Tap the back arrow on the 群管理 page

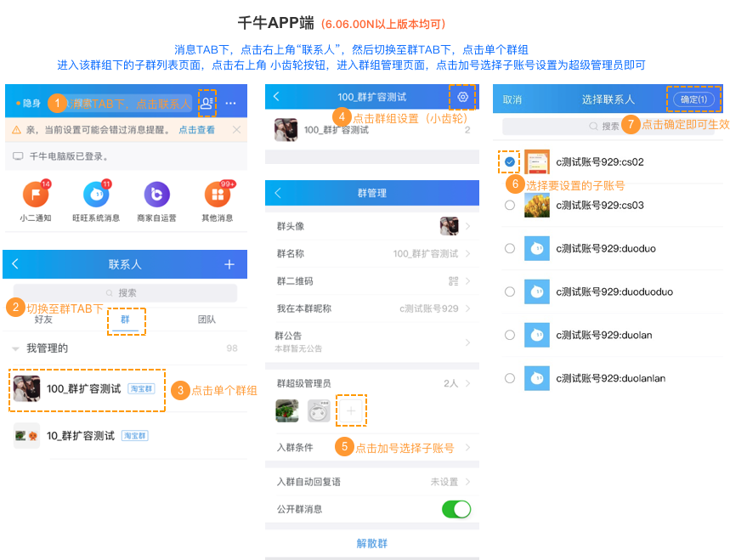point(276,194)
